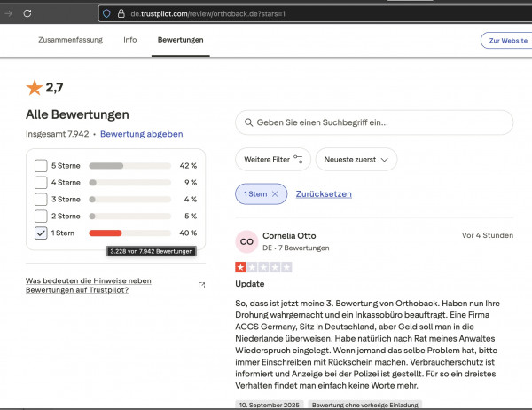Click the 5 Sterne rating bar

(x=130, y=166)
